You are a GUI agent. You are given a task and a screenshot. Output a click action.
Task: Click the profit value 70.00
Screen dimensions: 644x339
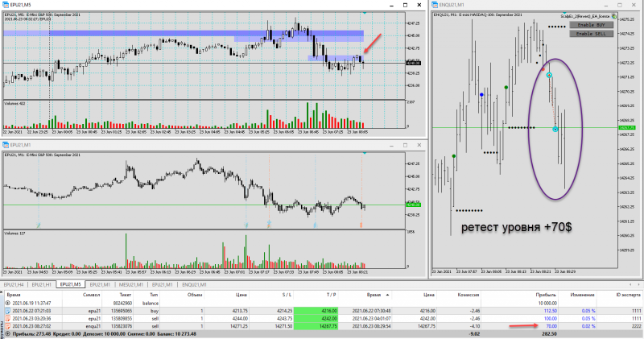(x=551, y=326)
